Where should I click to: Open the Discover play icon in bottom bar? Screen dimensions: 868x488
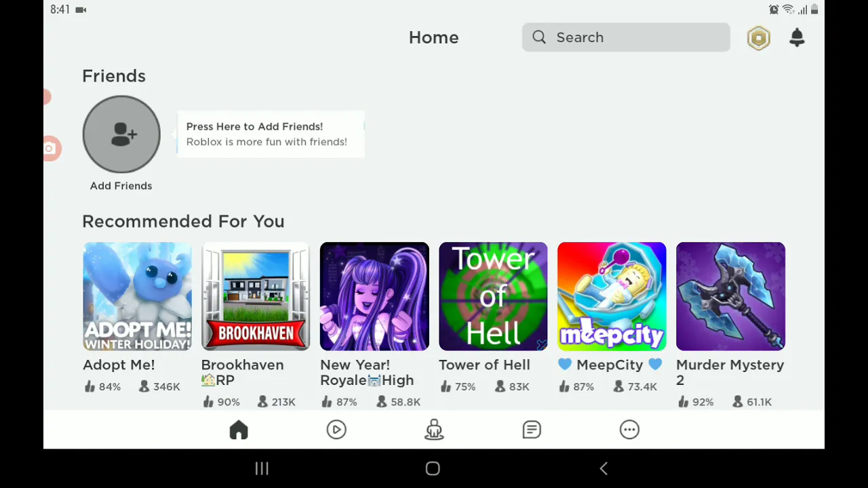(x=336, y=430)
